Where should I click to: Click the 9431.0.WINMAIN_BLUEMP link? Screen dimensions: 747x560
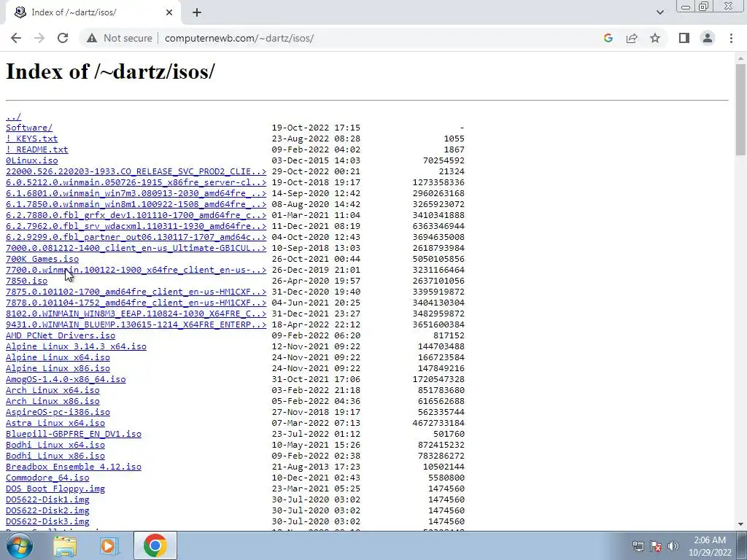coord(136,324)
